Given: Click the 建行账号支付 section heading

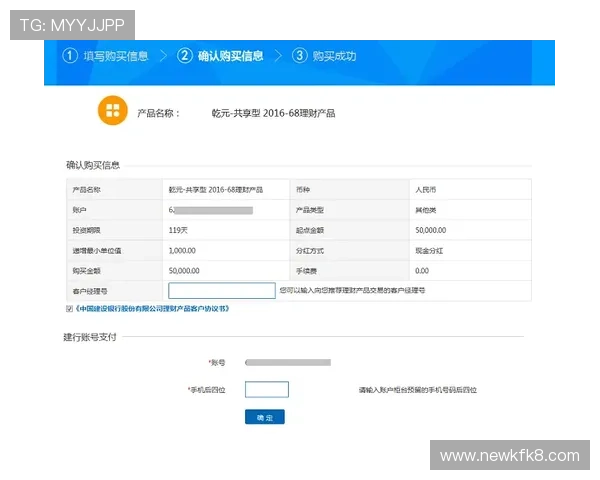Looking at the screenshot, I should [x=90, y=337].
